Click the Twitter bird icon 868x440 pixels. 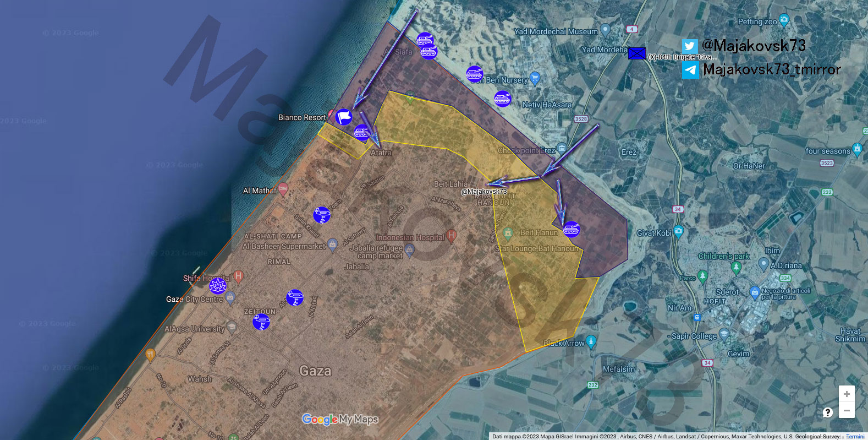click(x=690, y=46)
